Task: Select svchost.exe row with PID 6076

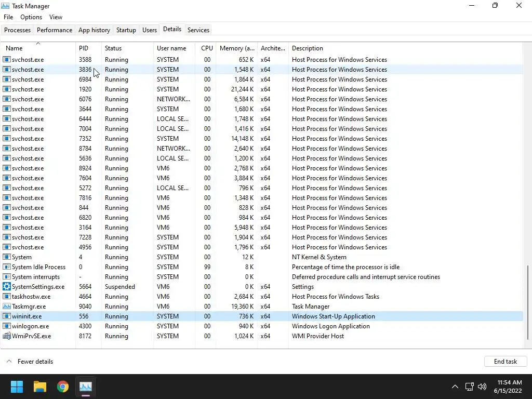Action: click(261, 99)
